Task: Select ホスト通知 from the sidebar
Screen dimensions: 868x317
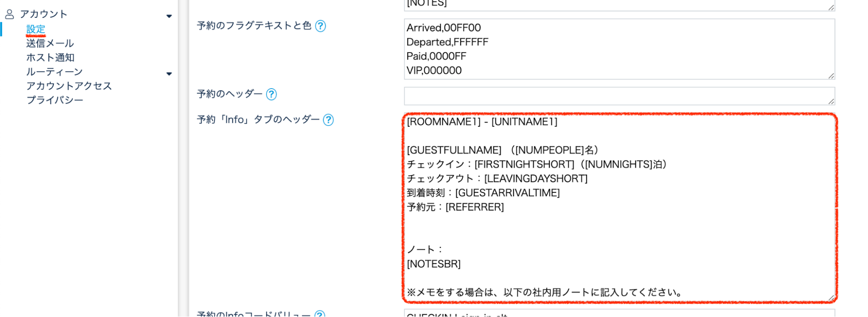Action: pos(50,58)
